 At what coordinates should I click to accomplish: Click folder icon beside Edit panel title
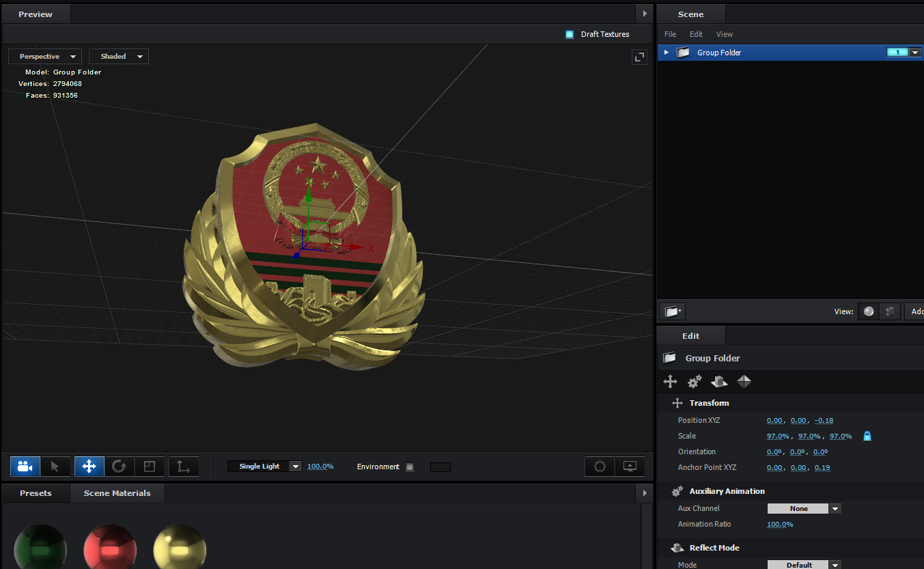(670, 358)
